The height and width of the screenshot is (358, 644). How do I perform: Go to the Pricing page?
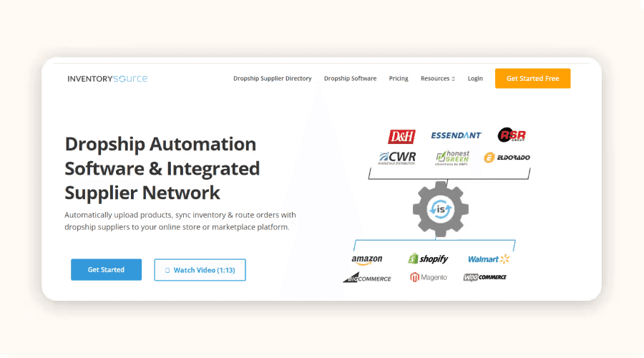coord(399,79)
